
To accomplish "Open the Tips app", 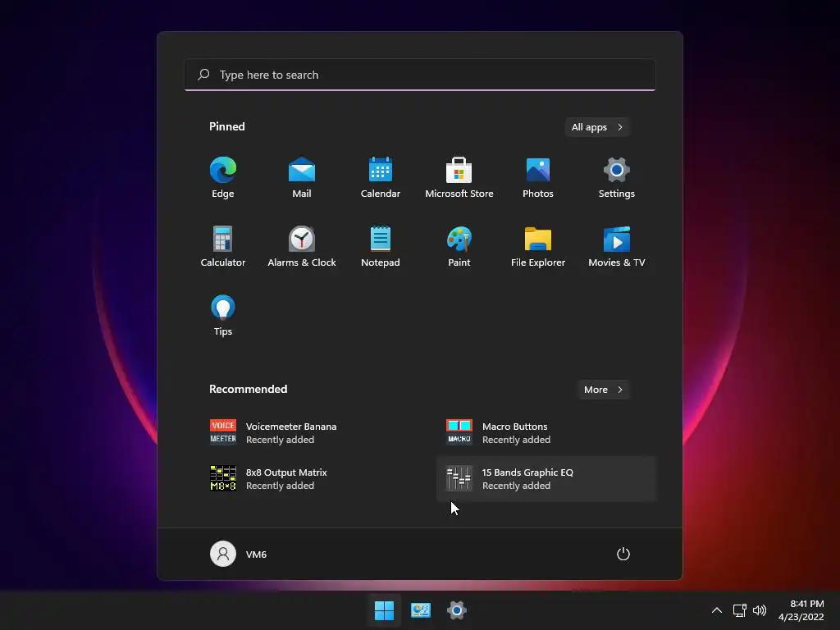I will pyautogui.click(x=223, y=316).
